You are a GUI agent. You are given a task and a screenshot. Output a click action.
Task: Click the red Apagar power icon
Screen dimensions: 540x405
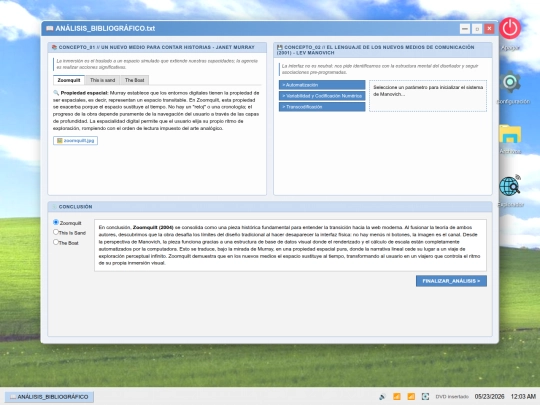pos(510,28)
